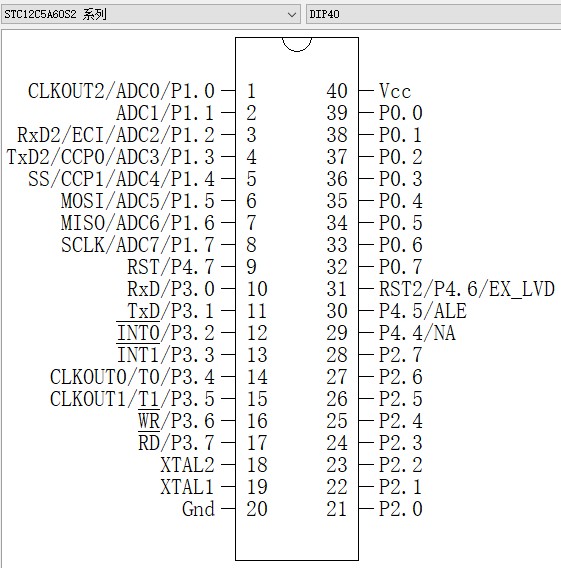Click pin label P0.1
Screen dimensions: 561x568
(x=401, y=135)
